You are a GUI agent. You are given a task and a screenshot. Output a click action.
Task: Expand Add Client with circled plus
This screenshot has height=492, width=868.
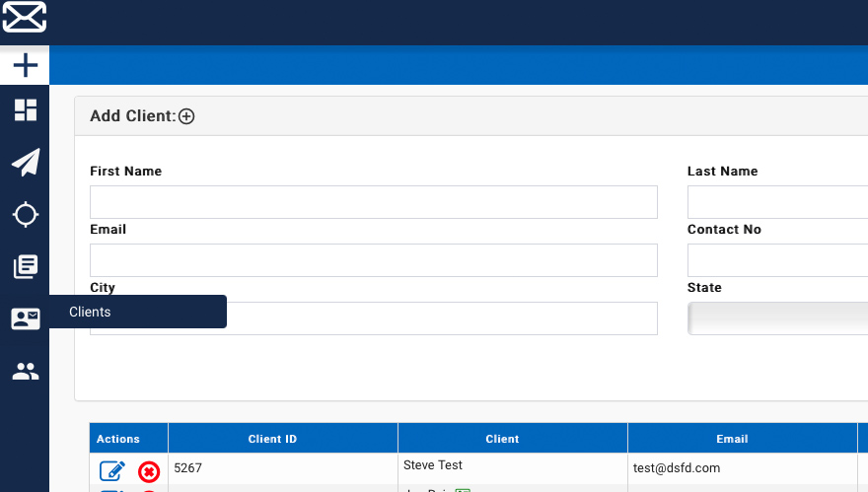(186, 116)
